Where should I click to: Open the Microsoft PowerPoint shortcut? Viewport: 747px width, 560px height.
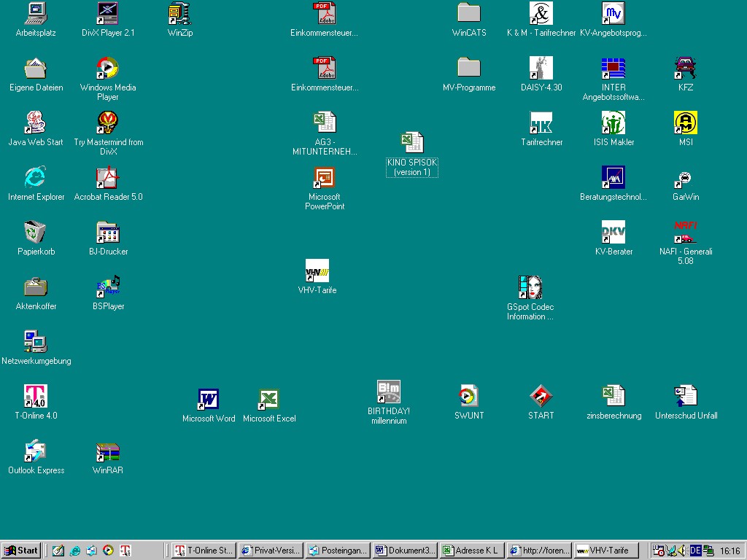[324, 178]
